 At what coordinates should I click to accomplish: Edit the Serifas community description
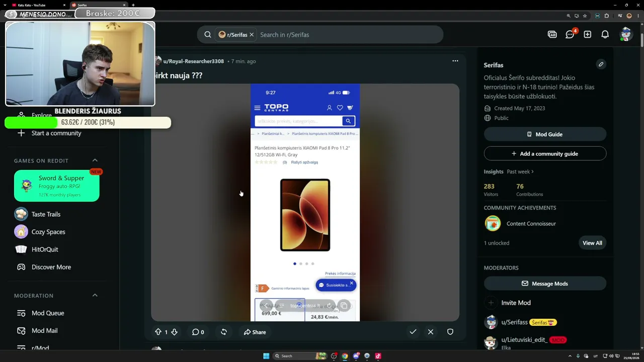[601, 64]
